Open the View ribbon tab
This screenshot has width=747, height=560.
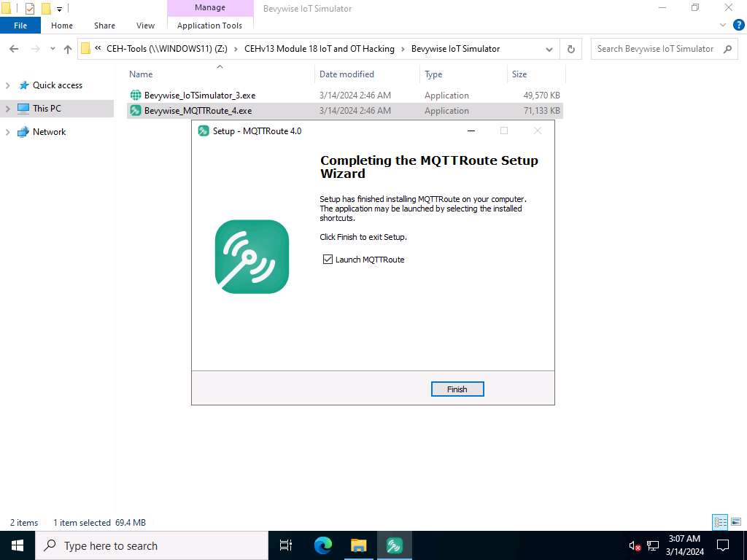coord(145,26)
